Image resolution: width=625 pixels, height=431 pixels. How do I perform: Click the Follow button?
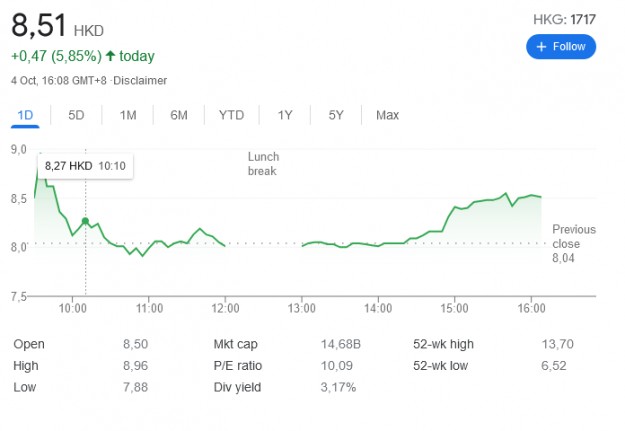(561, 47)
